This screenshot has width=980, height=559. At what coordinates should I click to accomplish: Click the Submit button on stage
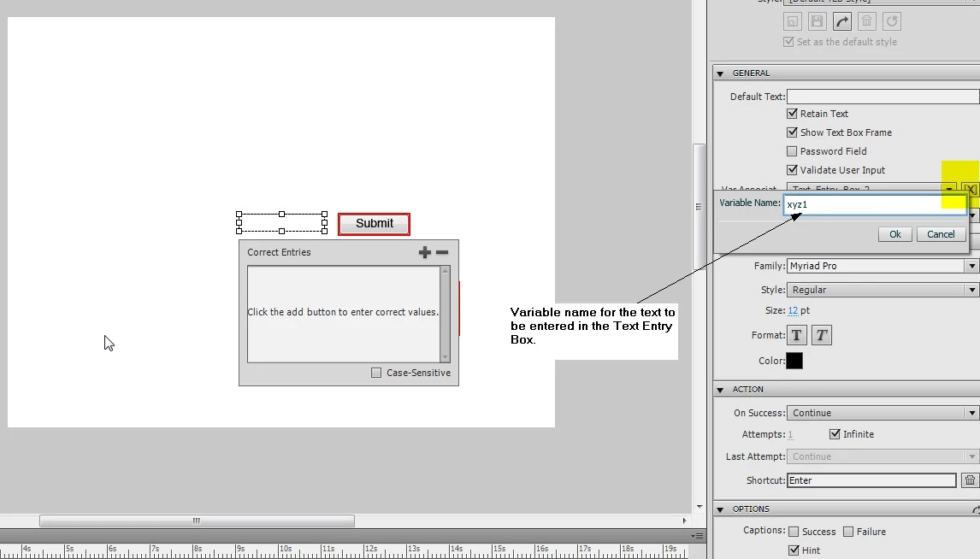point(374,224)
